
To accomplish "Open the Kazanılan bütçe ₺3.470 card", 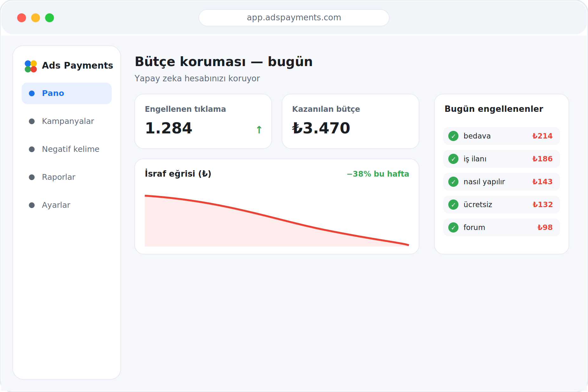I will (351, 121).
